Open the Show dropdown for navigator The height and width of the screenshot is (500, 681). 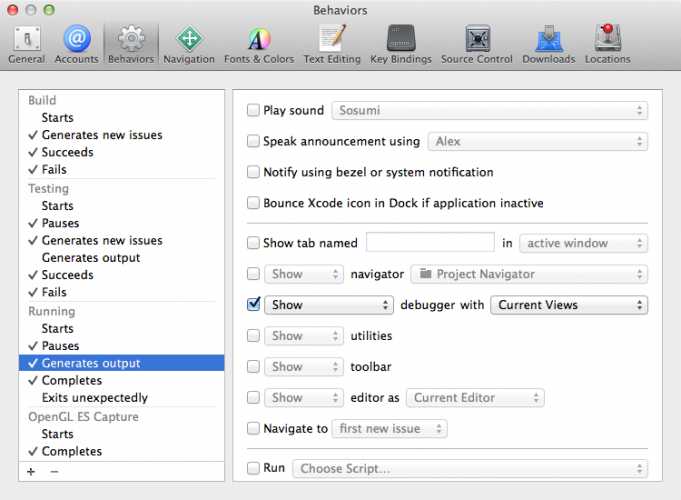pos(304,274)
